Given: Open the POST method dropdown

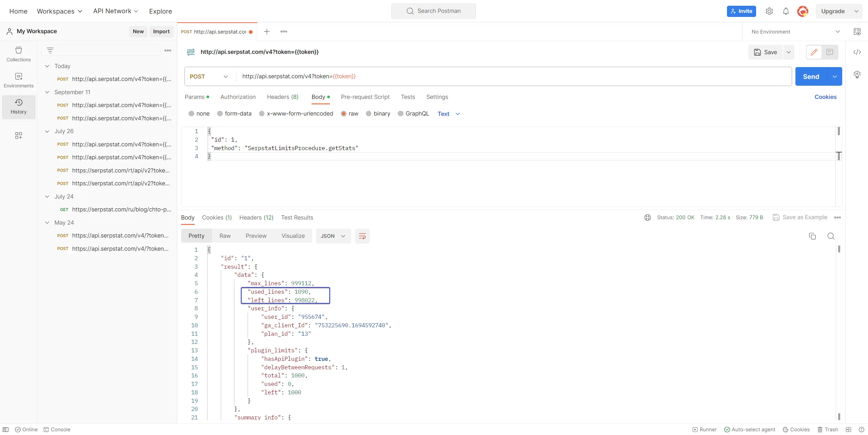Looking at the screenshot, I should [x=210, y=77].
